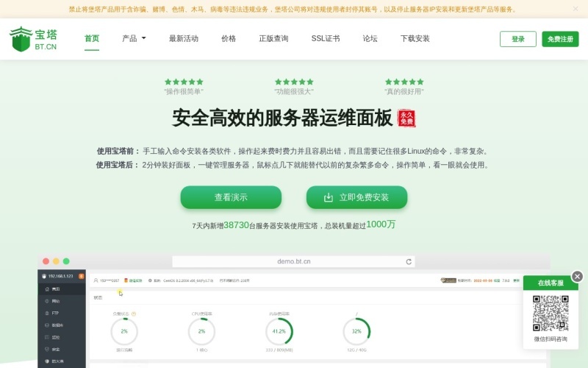Click the stars above "操作很简单"

pyautogui.click(x=184, y=82)
